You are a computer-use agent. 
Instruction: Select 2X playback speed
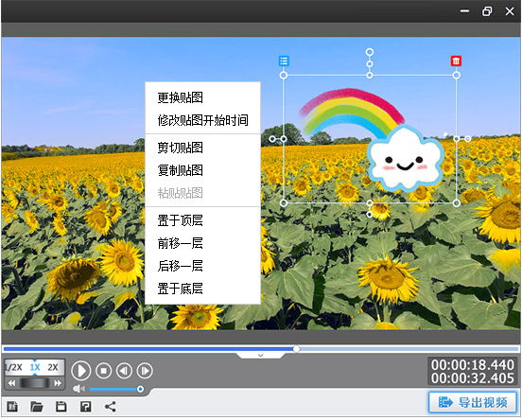[x=53, y=367]
